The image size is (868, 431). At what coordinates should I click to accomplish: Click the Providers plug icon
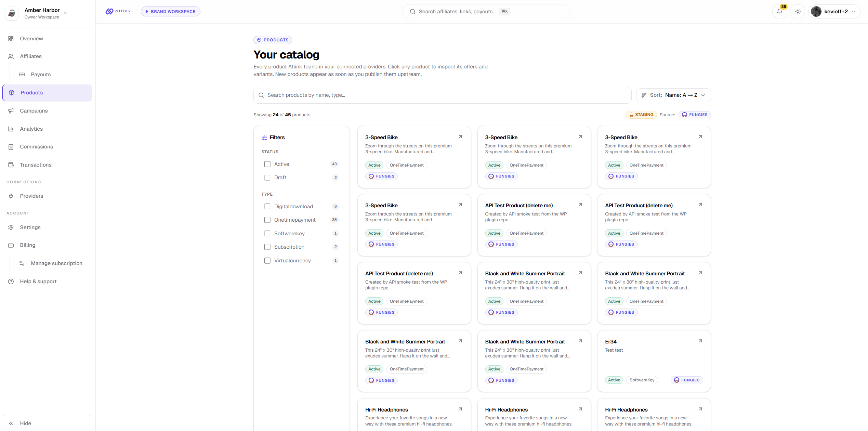pyautogui.click(x=11, y=196)
